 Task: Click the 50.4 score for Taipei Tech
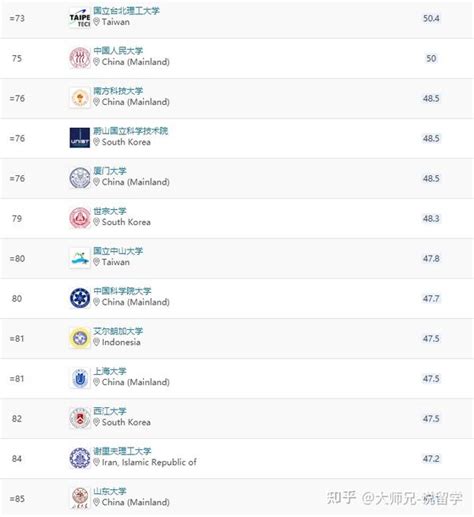click(x=431, y=18)
